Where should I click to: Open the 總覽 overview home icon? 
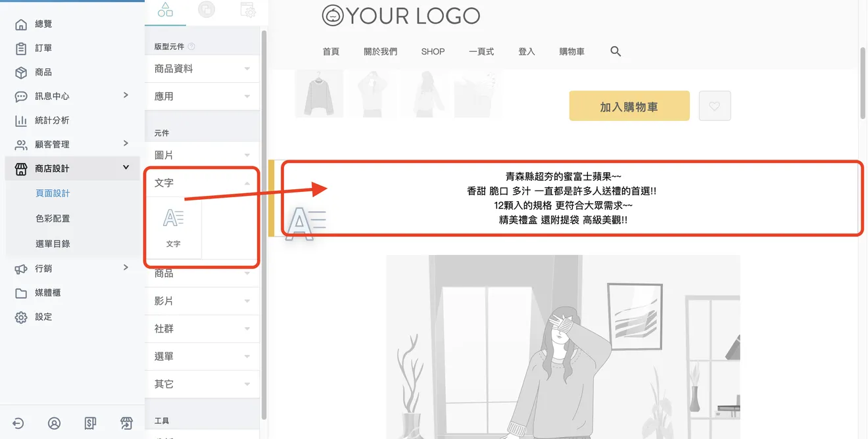click(21, 24)
